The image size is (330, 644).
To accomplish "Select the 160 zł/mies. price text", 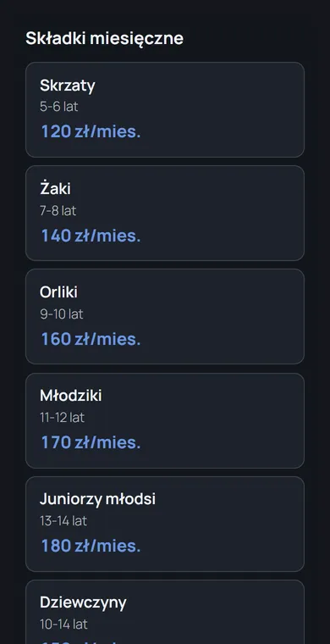I will point(91,339).
